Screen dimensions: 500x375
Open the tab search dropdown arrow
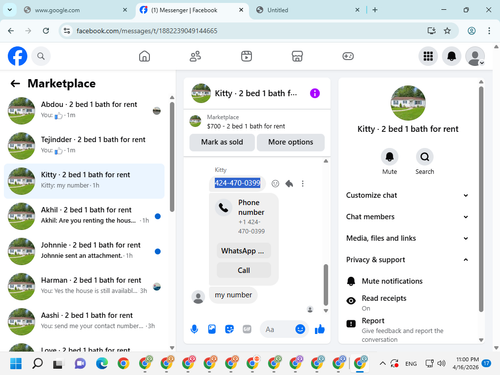pyautogui.click(x=10, y=10)
